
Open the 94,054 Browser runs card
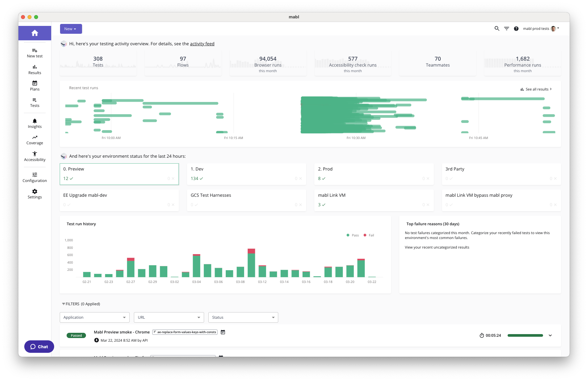268,63
